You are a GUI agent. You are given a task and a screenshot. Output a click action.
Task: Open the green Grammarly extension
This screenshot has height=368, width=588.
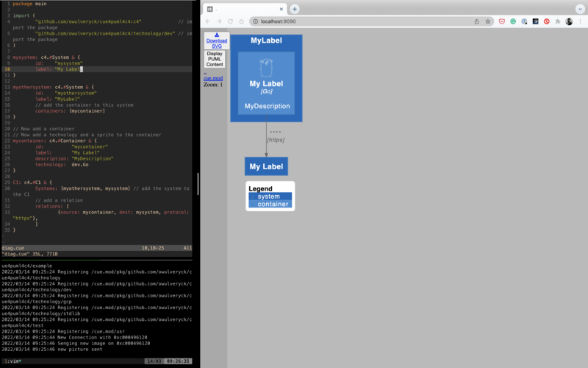pyautogui.click(x=513, y=21)
